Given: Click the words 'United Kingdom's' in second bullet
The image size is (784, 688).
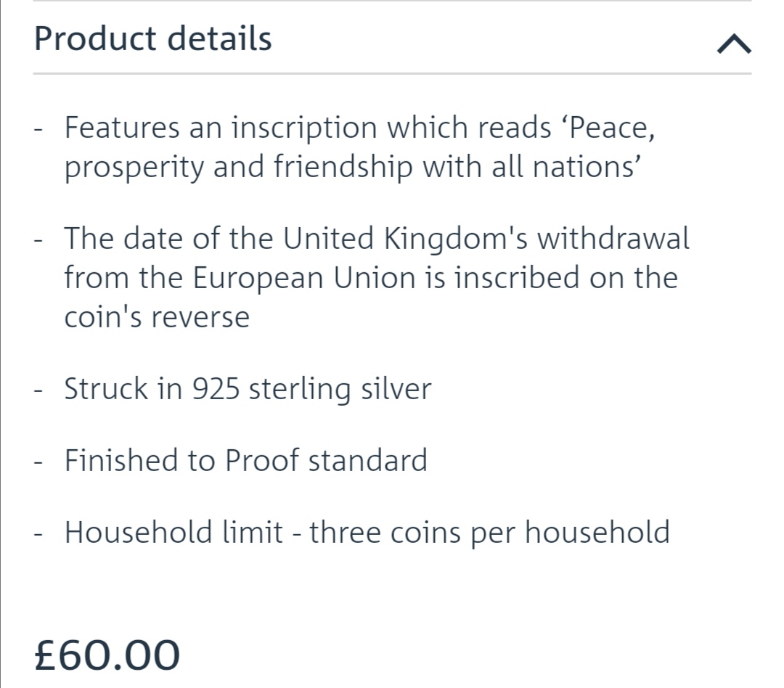Looking at the screenshot, I should [x=406, y=238].
